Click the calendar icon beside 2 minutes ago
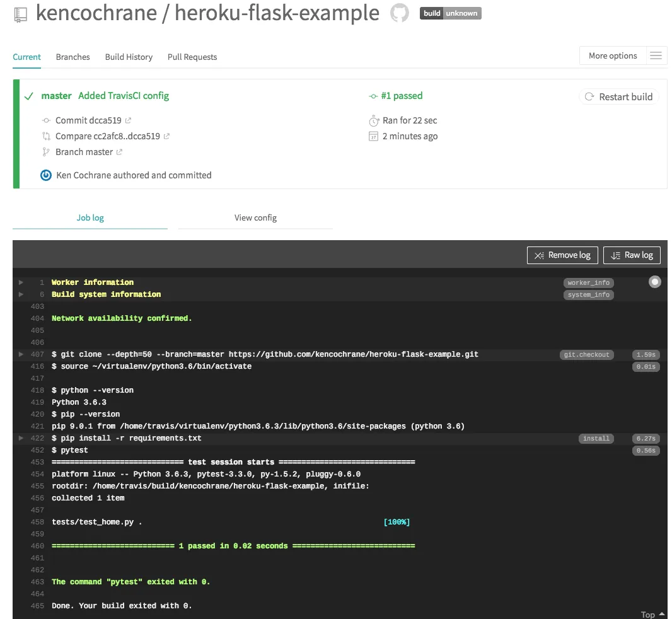 (373, 136)
